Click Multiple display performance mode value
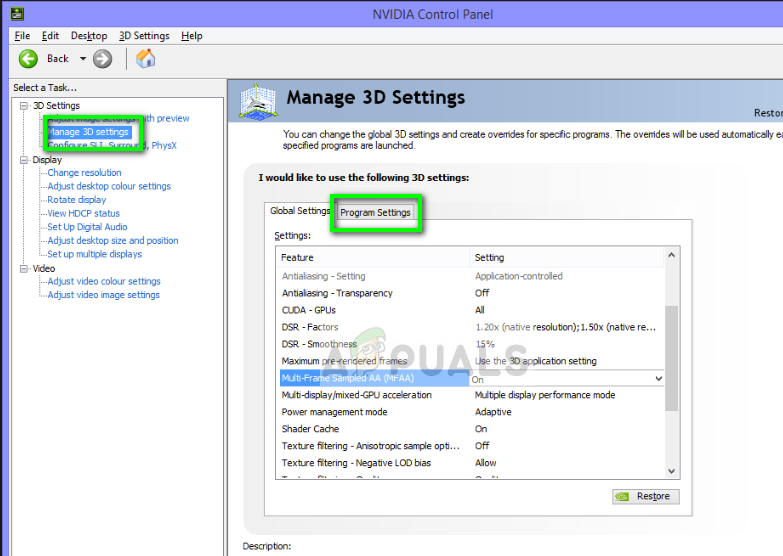Image resolution: width=783 pixels, height=556 pixels. pos(545,395)
